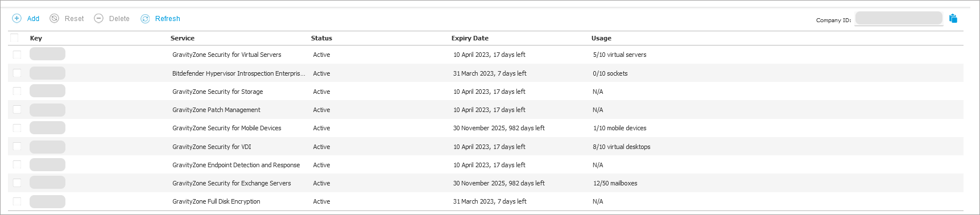Select 'GravityZone Security for Storage' service text
The width and height of the screenshot is (980, 215).
[218, 92]
